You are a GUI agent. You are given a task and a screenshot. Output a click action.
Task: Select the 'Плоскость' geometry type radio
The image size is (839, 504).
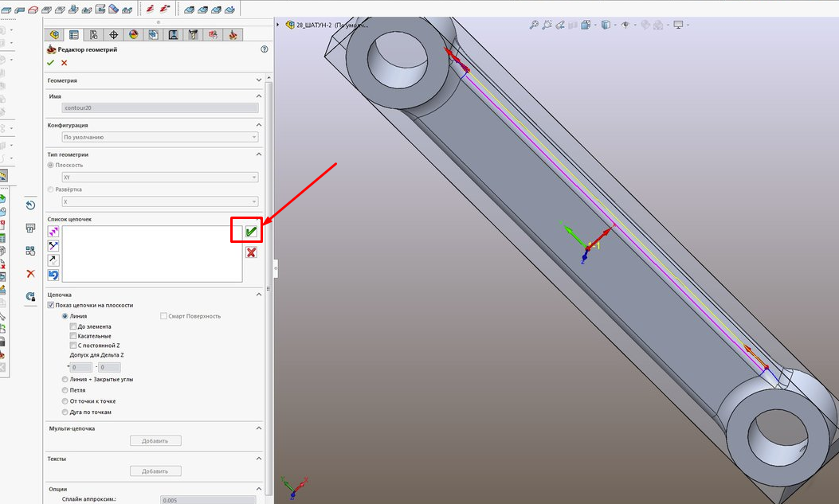pos(51,165)
